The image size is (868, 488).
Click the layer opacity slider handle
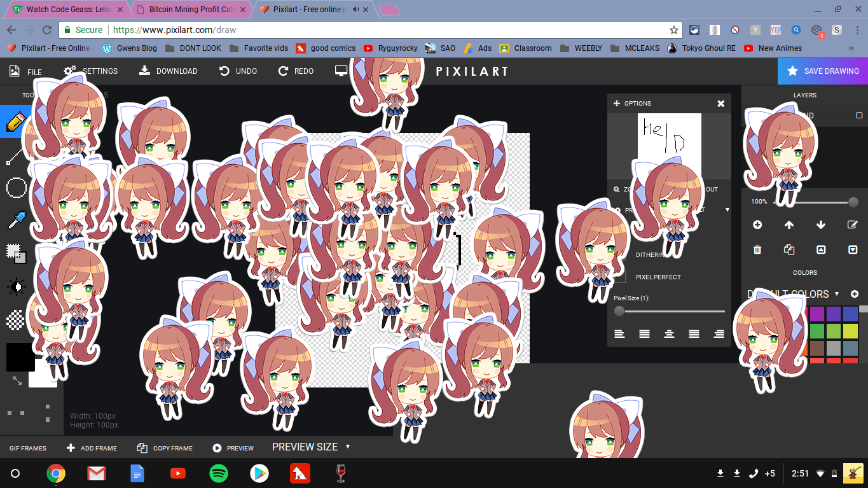[x=853, y=202]
